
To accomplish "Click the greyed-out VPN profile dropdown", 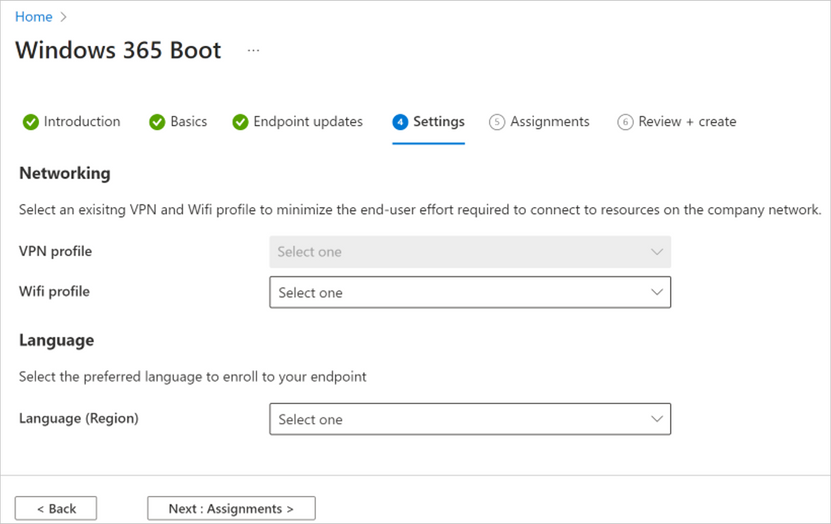I will tap(469, 252).
